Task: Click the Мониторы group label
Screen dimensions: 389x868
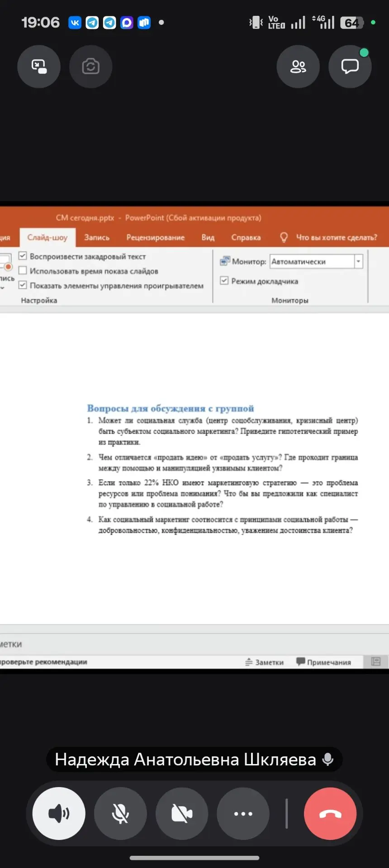Action: [290, 300]
